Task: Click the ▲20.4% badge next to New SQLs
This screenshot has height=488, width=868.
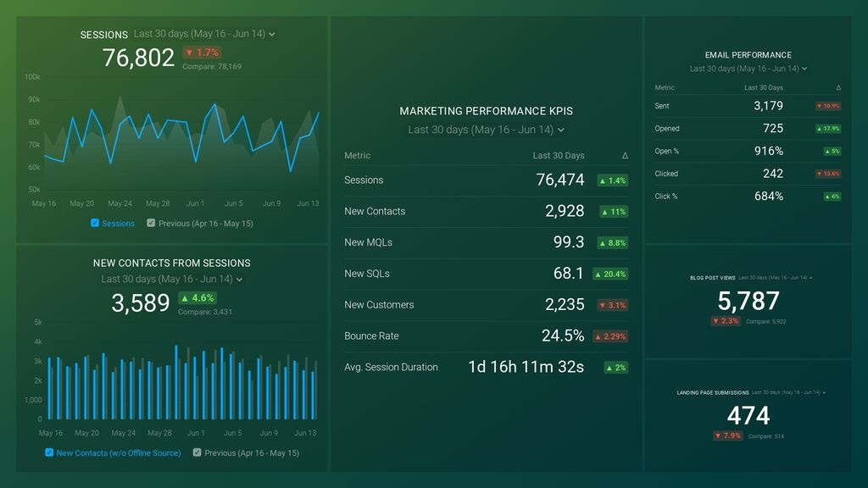Action: 612,274
